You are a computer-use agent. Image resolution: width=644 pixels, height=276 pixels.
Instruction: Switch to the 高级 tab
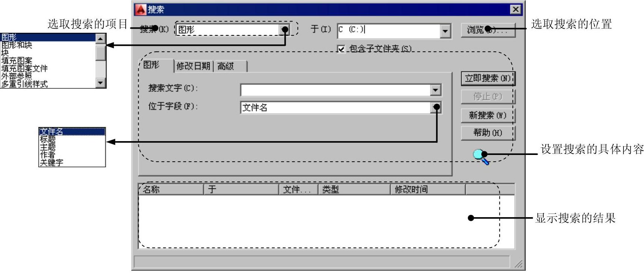point(230,66)
